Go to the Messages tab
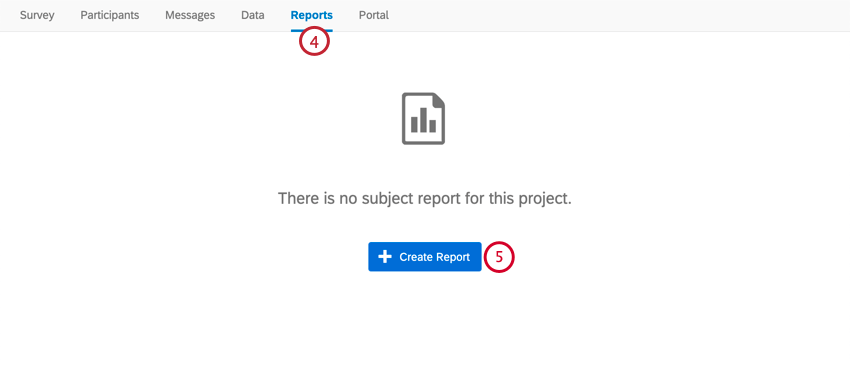 (190, 15)
